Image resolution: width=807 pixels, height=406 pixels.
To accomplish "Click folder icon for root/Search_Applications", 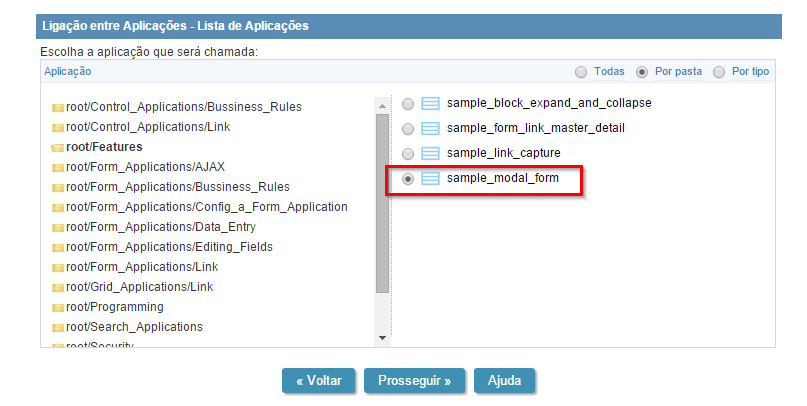I will 58,327.
